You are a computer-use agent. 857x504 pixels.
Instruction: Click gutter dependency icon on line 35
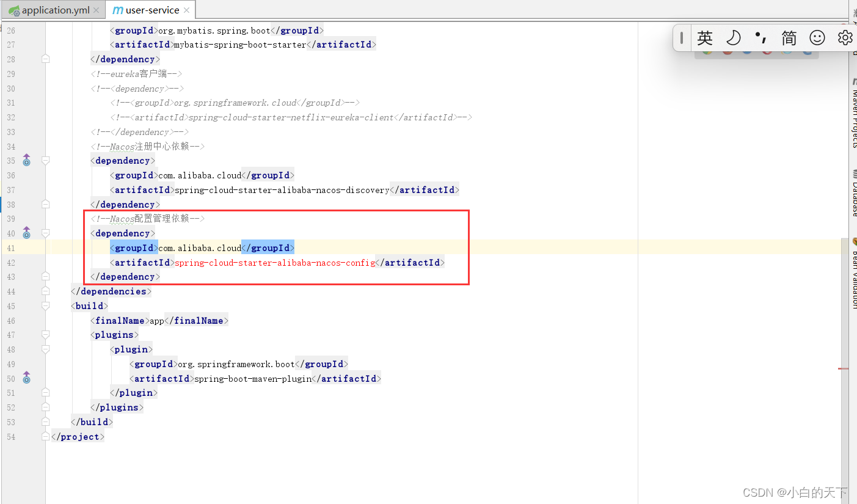(x=26, y=160)
